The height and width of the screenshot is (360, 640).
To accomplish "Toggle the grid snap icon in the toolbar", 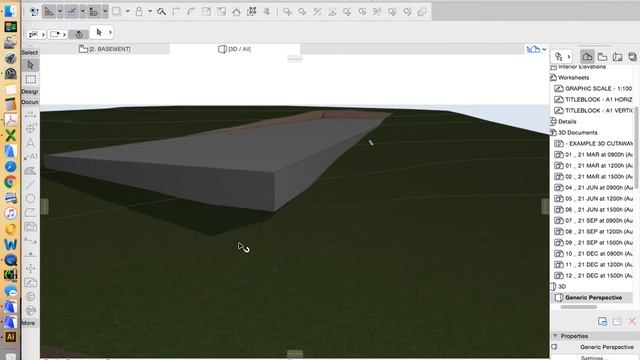I will click(71, 11).
